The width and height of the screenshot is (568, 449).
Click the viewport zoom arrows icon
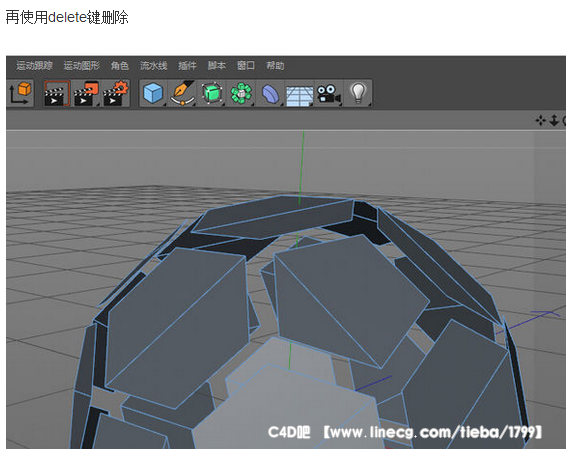click(554, 120)
